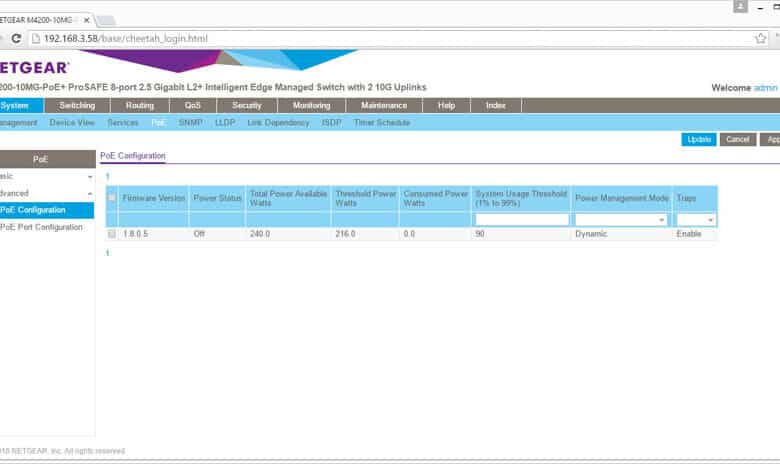Viewport: 780px width, 464px height.
Task: Open the Traps dropdown
Action: 696,219
